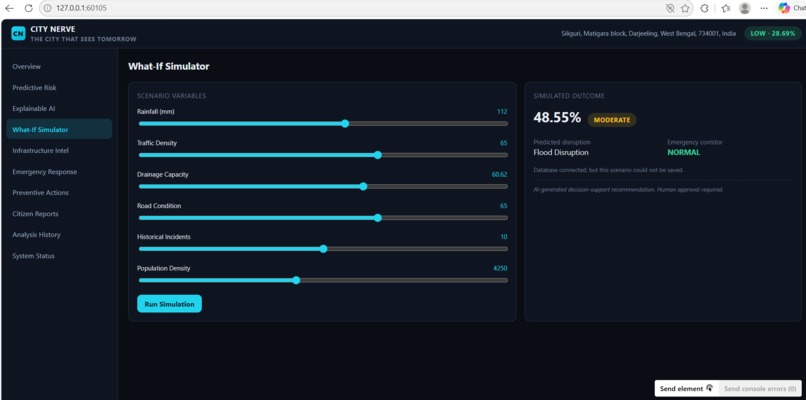
Task: Click the Rainfall value 112
Action: coord(502,112)
